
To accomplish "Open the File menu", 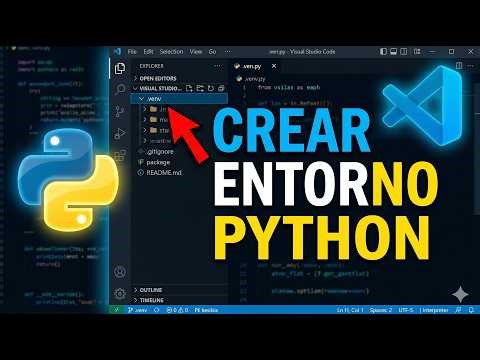I will (132, 52).
